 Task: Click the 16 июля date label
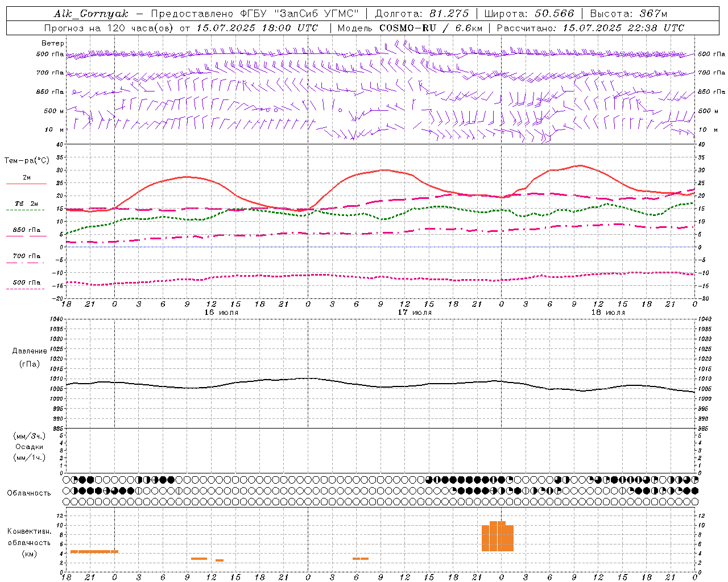coord(221,313)
